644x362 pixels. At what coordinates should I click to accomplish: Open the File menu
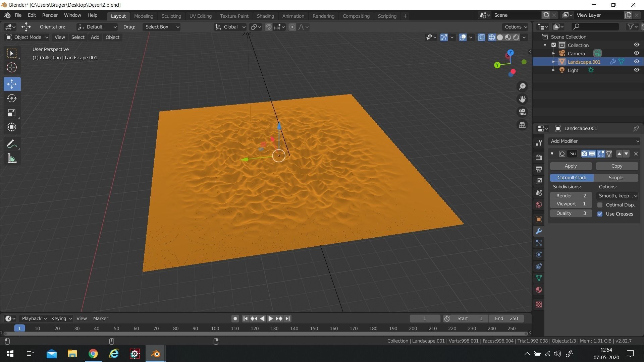click(18, 15)
